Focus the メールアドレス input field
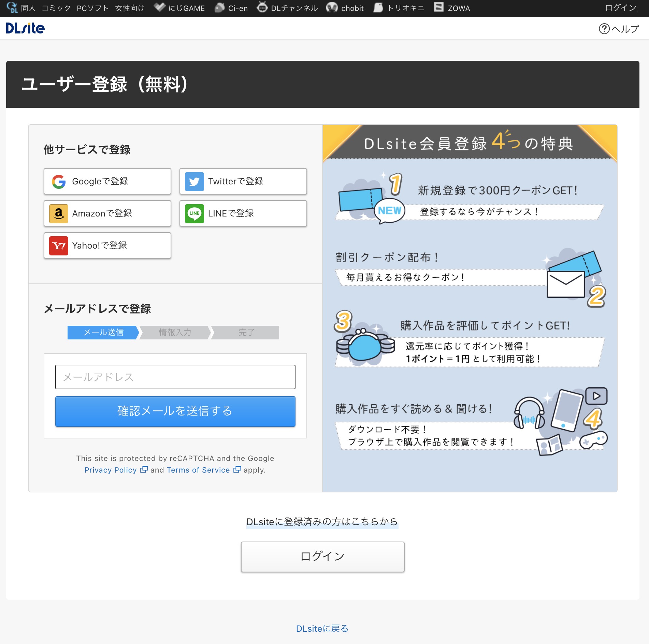This screenshot has height=644, width=649. coord(175,377)
